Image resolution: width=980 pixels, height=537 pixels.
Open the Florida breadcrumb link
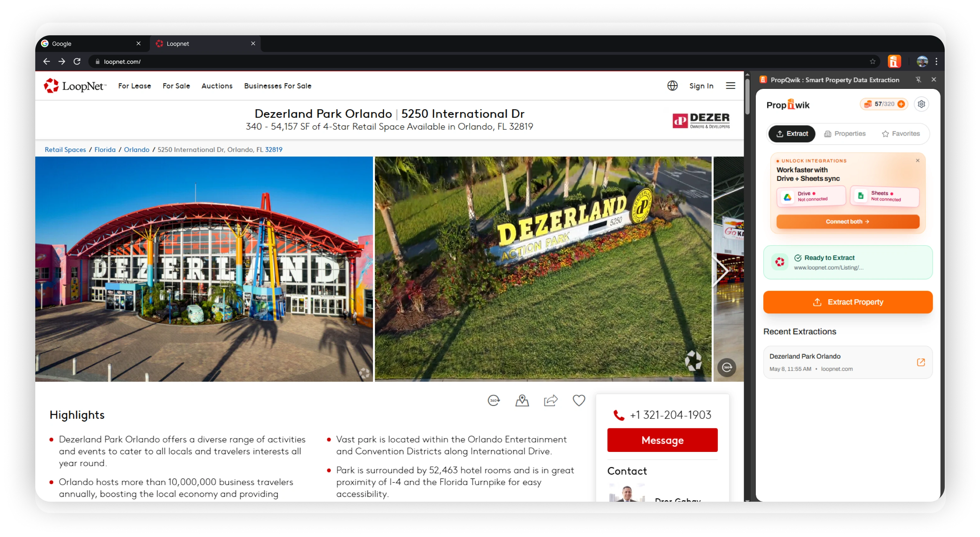[x=105, y=150]
